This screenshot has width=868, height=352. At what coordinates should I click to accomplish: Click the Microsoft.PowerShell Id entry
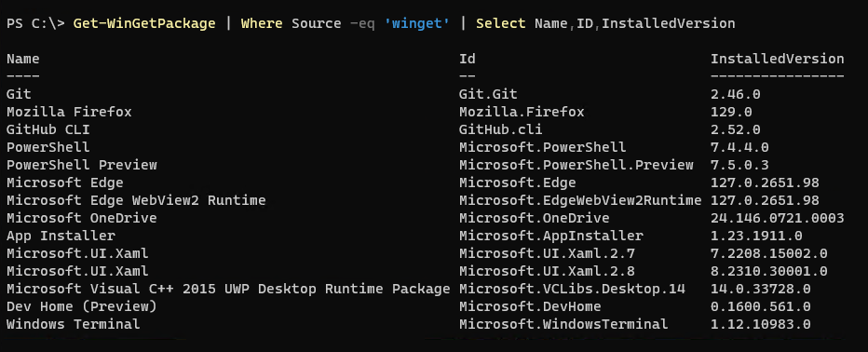point(542,147)
